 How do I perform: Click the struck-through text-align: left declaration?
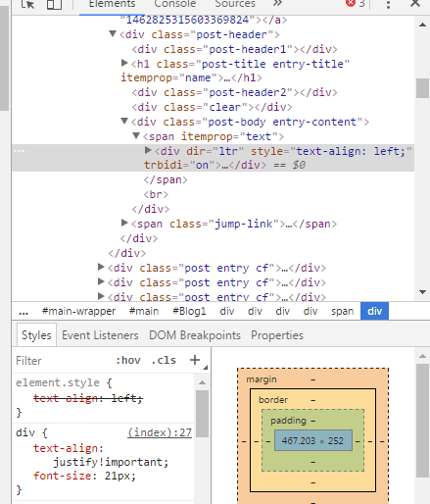[88, 398]
